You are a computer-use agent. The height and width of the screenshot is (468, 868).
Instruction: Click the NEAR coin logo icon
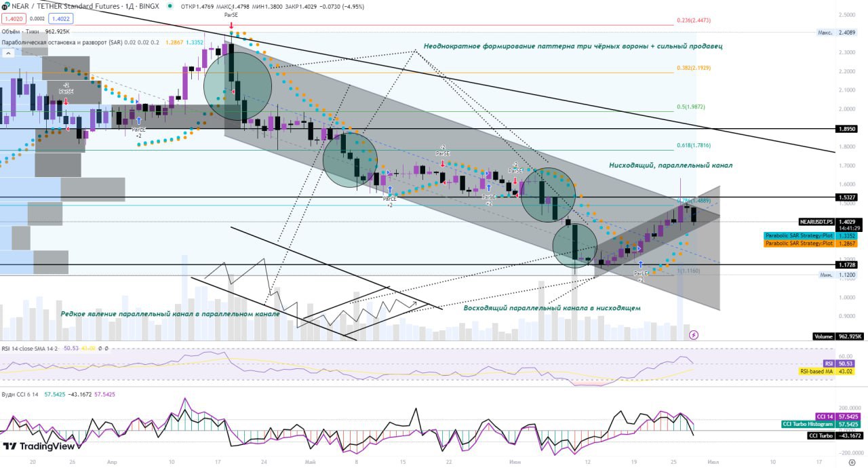pyautogui.click(x=6, y=6)
